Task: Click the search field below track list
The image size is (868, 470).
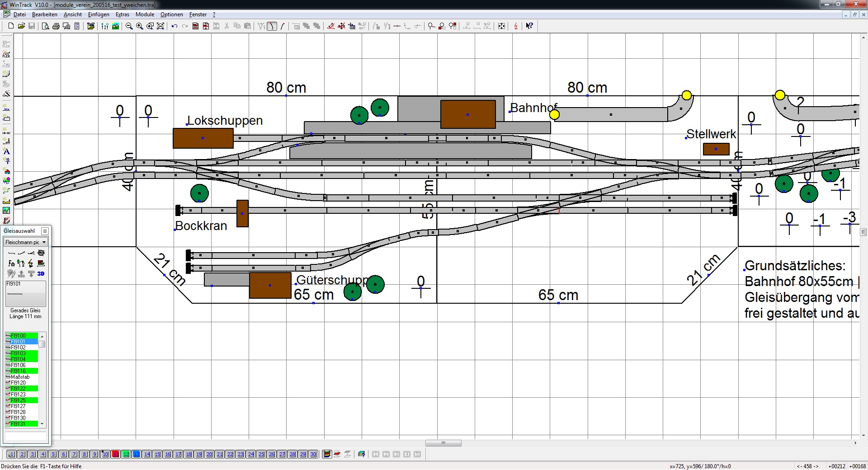Action: coord(25,436)
